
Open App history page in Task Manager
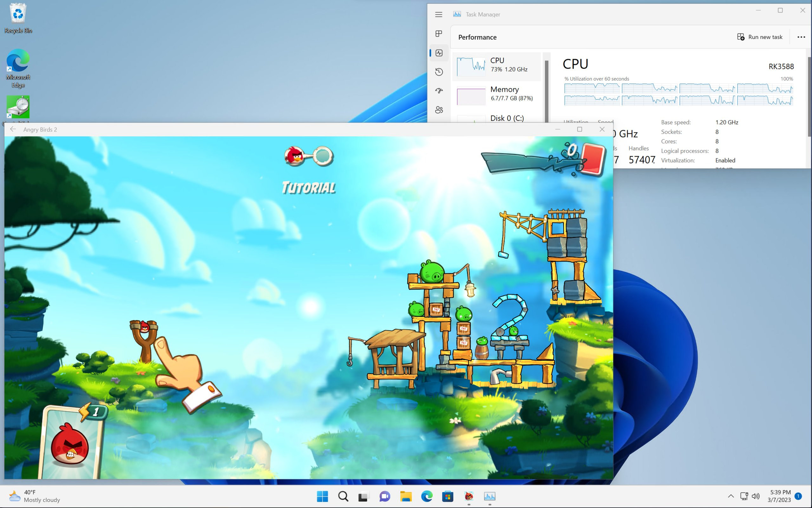439,72
